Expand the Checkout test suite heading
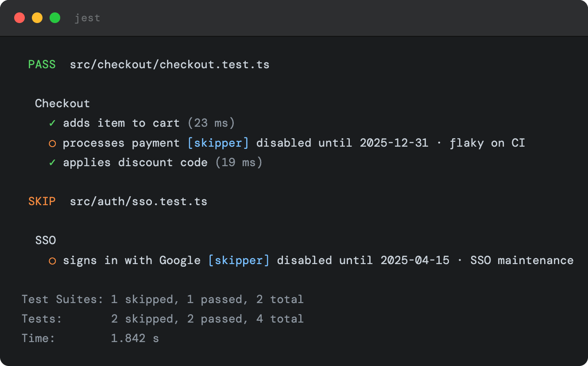 coord(62,104)
